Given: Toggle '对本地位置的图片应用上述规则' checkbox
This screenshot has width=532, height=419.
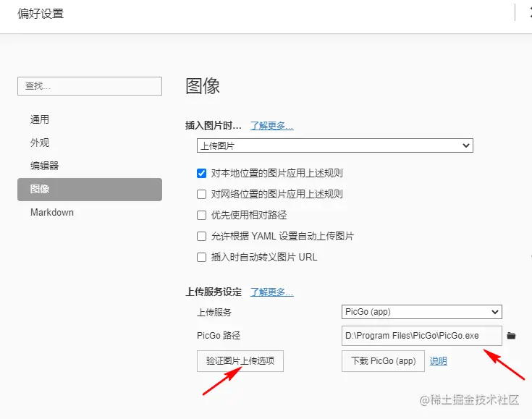Looking at the screenshot, I should coord(201,174).
